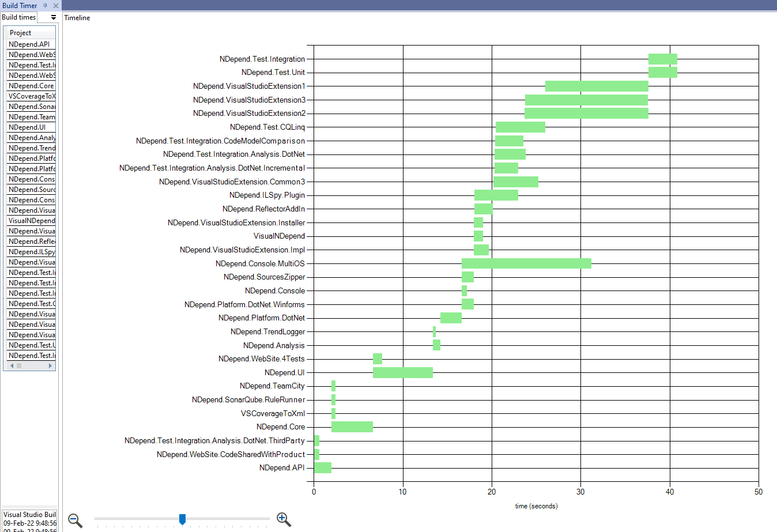Select NDepend.Test.C row in the Project list

pos(31,304)
